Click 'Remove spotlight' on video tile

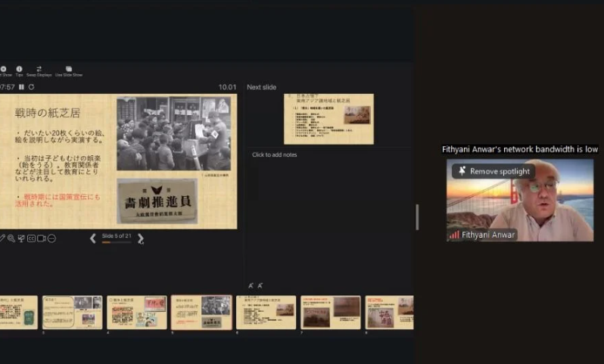pos(493,171)
